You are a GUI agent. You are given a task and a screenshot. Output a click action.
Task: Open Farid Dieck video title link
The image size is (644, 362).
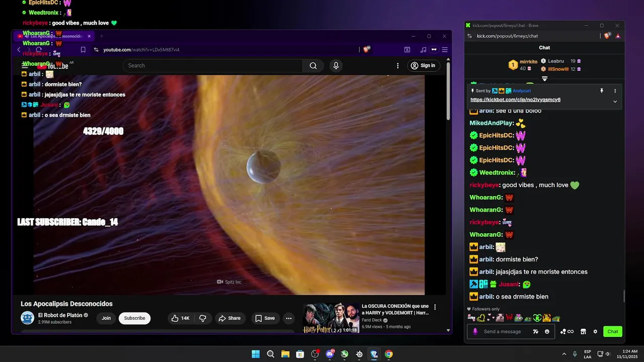click(x=395, y=309)
